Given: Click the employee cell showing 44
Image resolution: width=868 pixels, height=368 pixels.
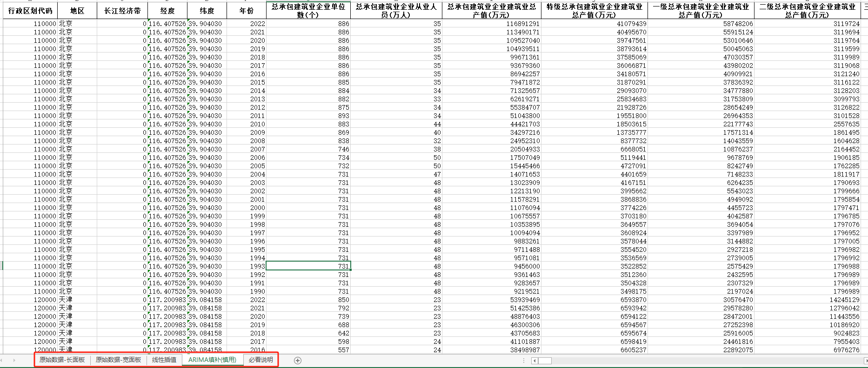Looking at the screenshot, I should 396,124.
